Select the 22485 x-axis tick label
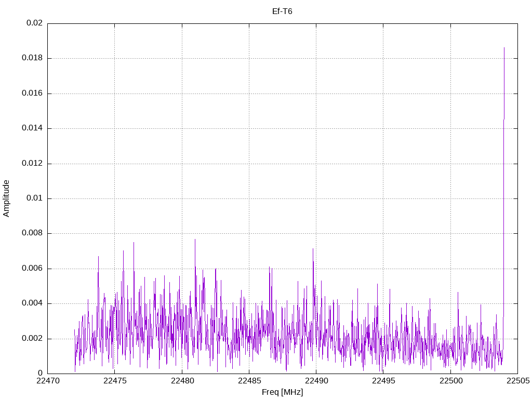Viewport: 532px width, 399px height. pyautogui.click(x=249, y=381)
